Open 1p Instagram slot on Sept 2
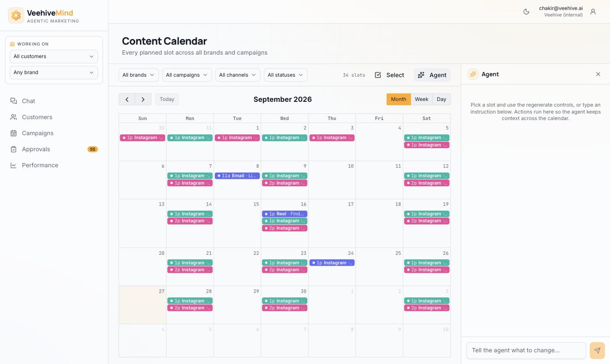 pyautogui.click(x=284, y=137)
